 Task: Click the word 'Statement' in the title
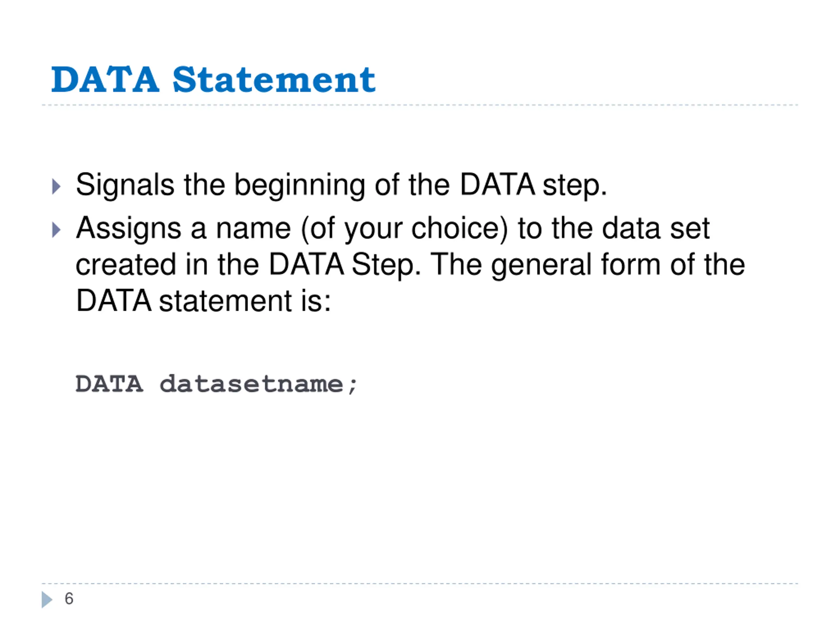(274, 80)
